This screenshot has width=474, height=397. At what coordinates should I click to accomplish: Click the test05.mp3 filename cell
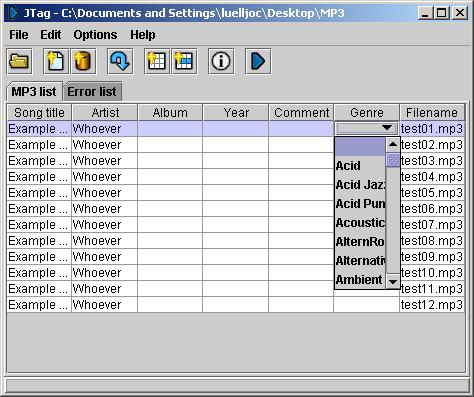432,193
